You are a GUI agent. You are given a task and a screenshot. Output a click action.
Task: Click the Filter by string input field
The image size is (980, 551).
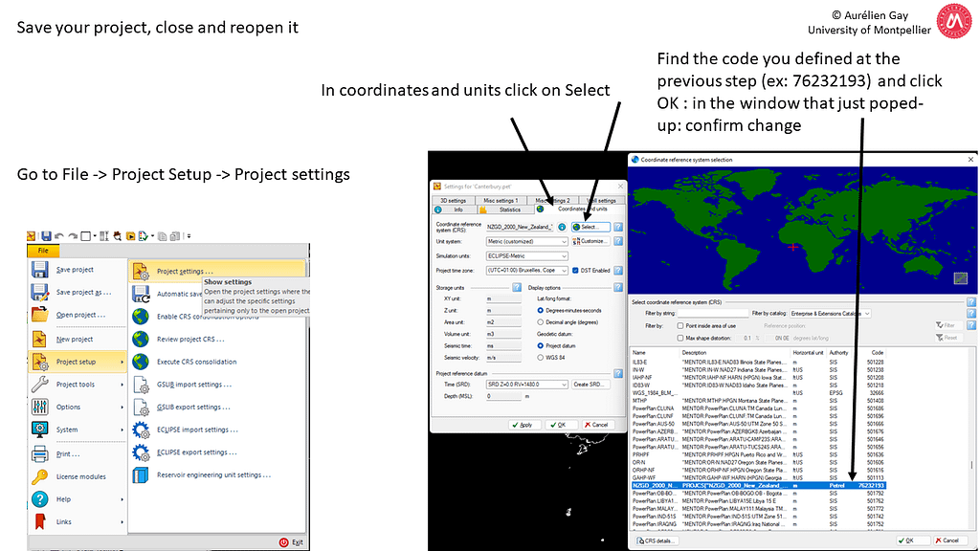click(711, 314)
